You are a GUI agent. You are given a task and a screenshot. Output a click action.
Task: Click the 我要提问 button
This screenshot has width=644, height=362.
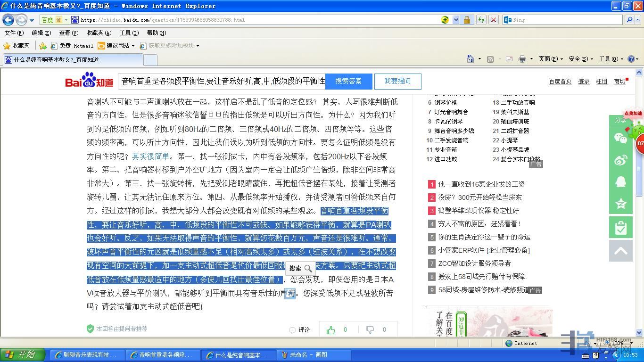[x=397, y=81]
